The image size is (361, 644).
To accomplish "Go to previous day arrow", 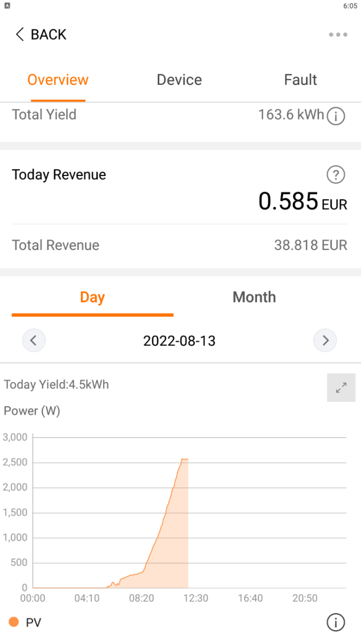I will tap(34, 340).
